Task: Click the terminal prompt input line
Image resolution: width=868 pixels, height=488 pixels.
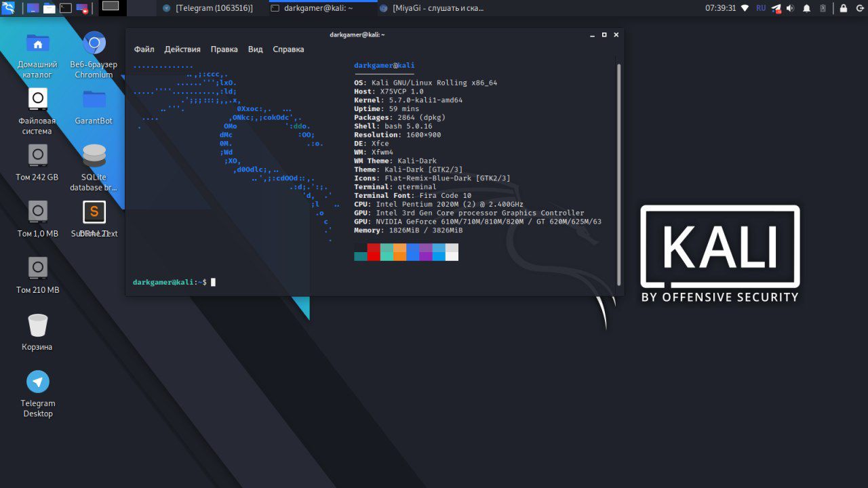Action: tap(174, 282)
